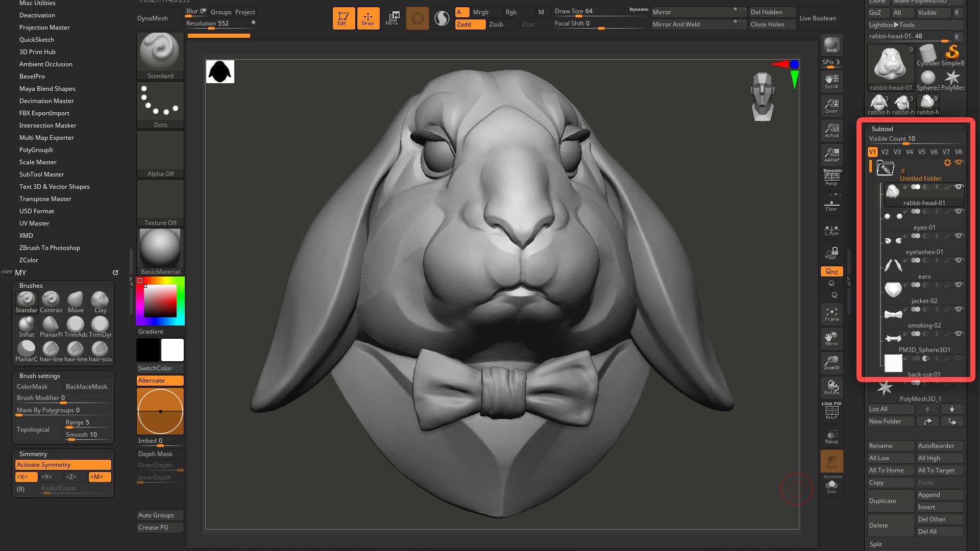Hide the eyes-01 subtool eye

click(x=959, y=211)
